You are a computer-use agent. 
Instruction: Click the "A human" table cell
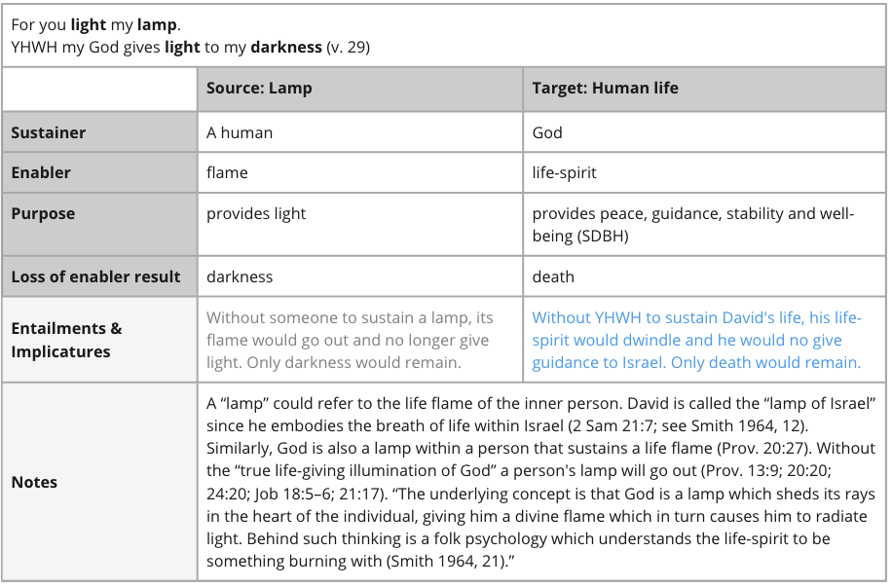click(240, 132)
